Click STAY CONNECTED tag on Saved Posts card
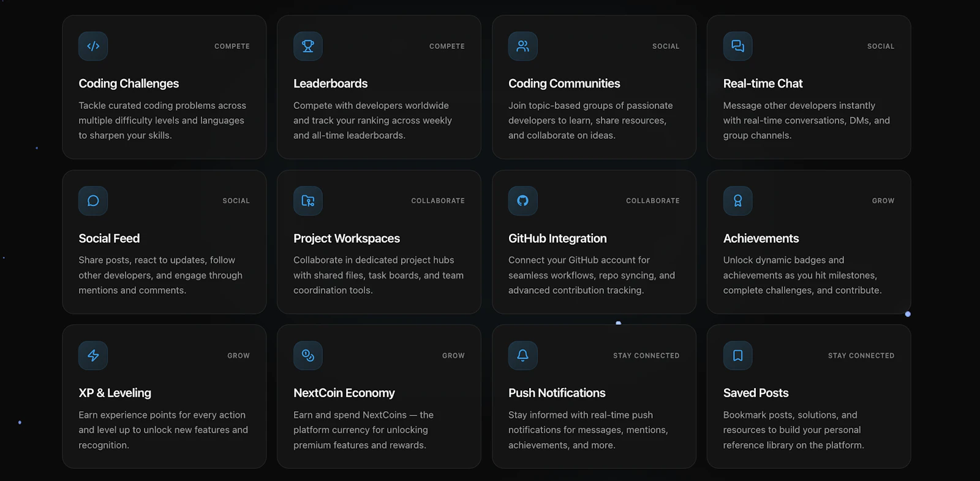Viewport: 980px width, 481px height. coord(861,356)
